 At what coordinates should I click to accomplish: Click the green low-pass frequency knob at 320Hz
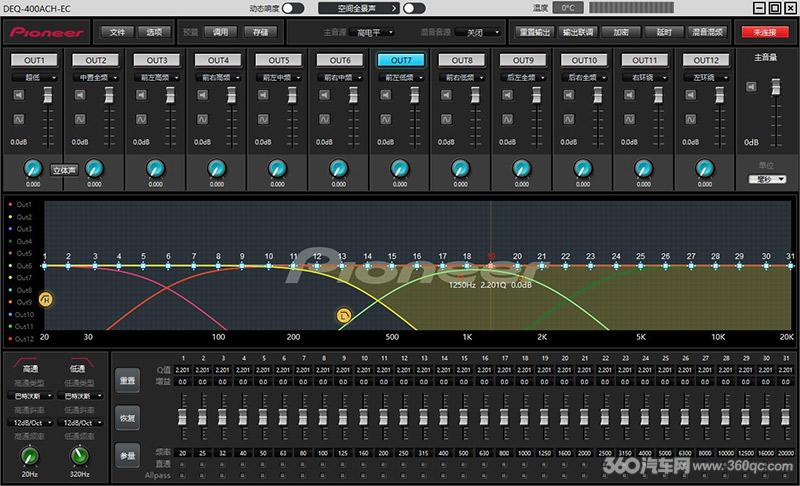(x=80, y=456)
